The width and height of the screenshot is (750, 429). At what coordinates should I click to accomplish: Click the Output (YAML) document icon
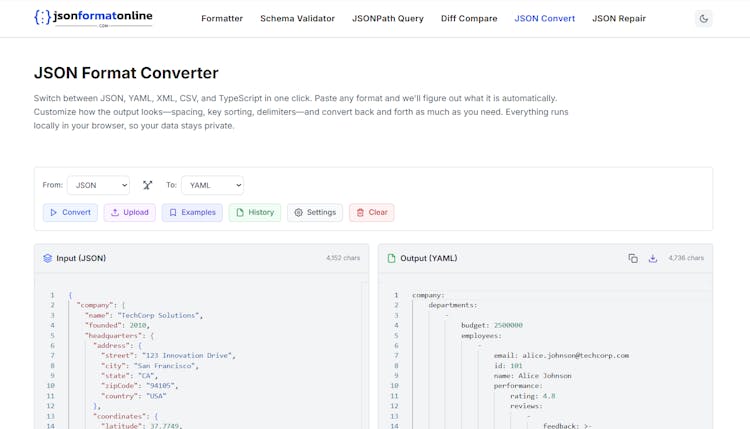pyautogui.click(x=391, y=258)
